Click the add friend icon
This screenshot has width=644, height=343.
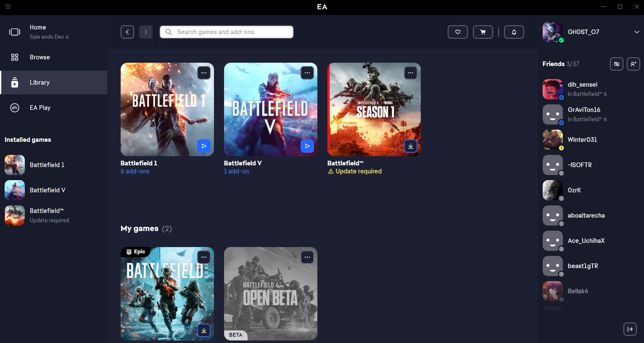(x=633, y=64)
